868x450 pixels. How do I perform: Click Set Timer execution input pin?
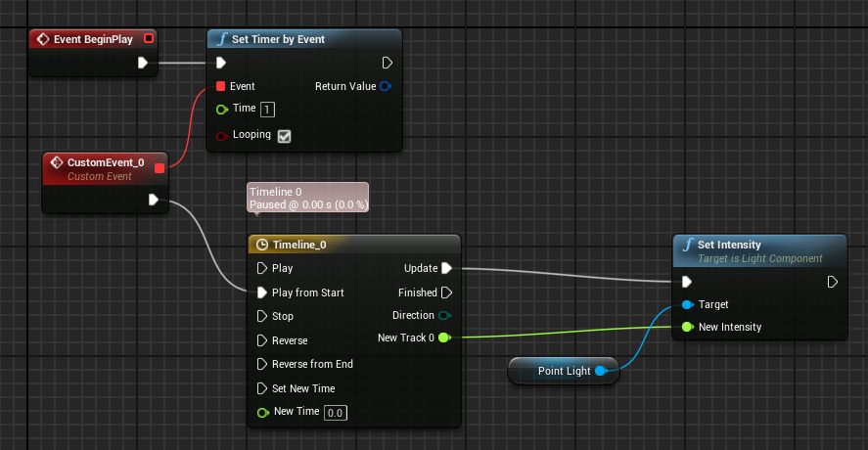221,63
